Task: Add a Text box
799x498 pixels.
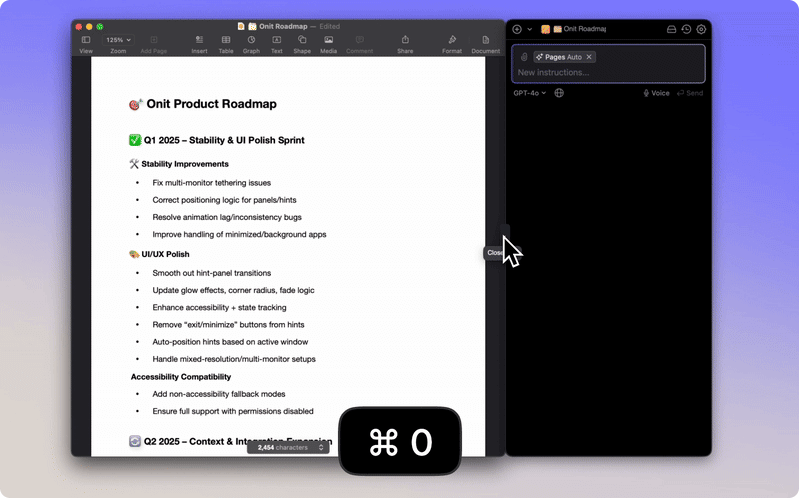Action: pyautogui.click(x=276, y=40)
